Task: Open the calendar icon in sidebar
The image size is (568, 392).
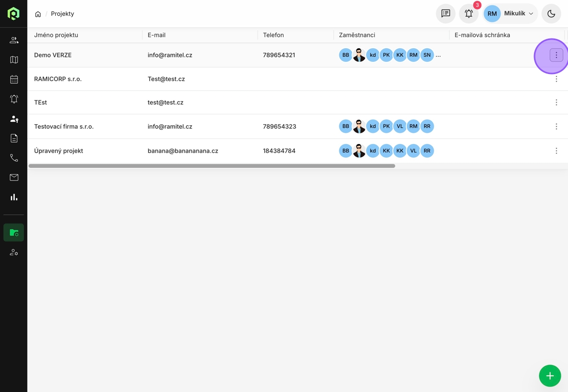Action: coord(14,79)
